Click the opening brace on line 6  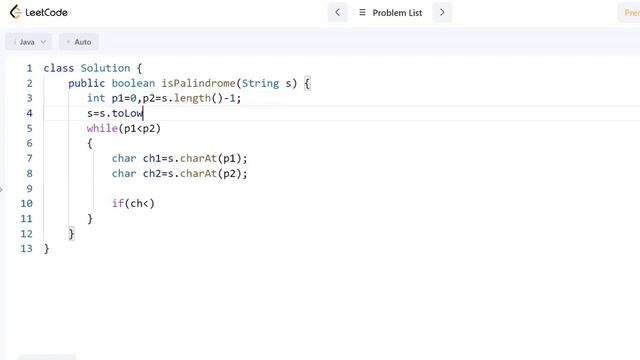tap(90, 144)
